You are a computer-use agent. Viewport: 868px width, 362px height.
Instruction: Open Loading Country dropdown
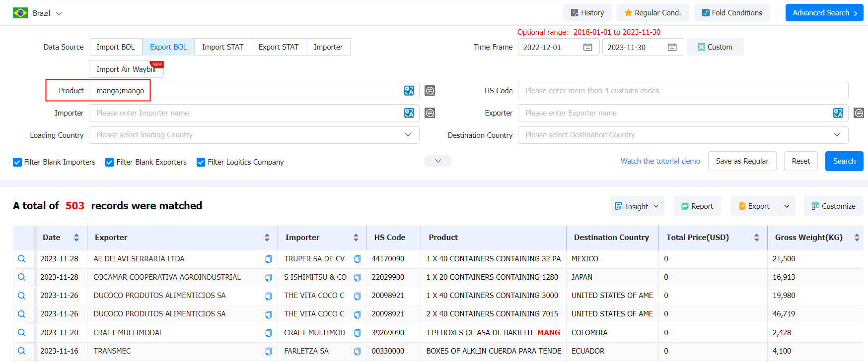[254, 135]
